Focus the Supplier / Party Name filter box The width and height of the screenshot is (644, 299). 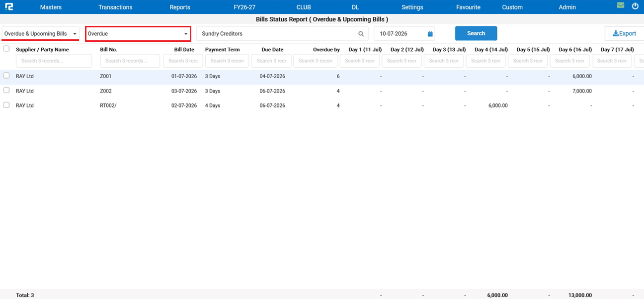(54, 61)
